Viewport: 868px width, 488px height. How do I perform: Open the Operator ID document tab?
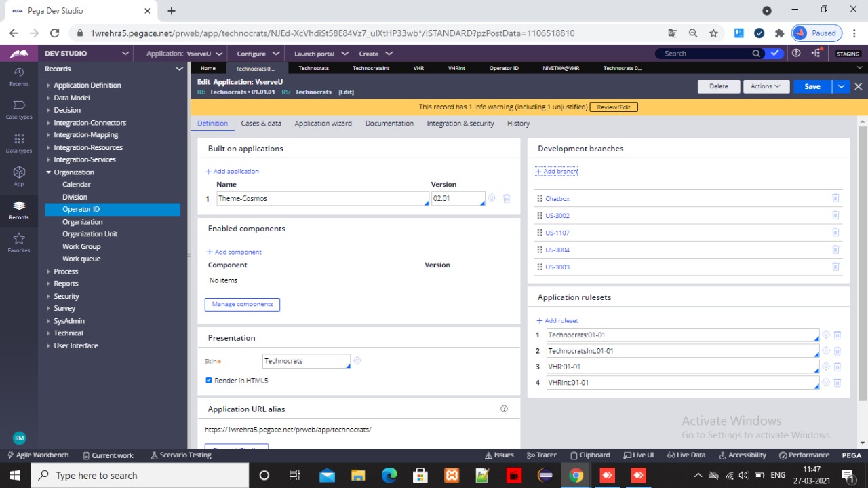[504, 68]
